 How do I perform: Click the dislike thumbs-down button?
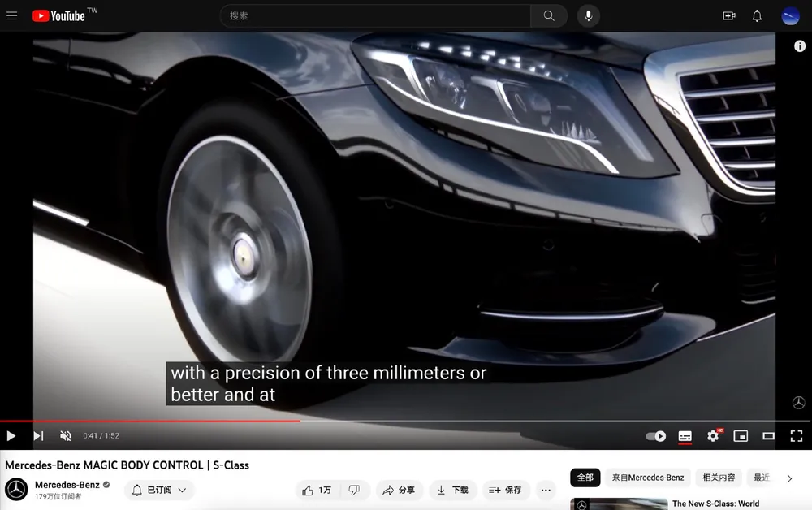pyautogui.click(x=354, y=490)
